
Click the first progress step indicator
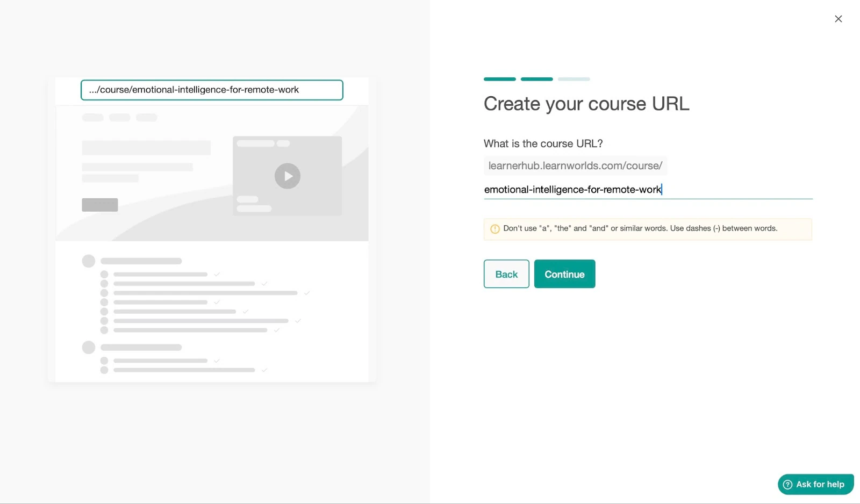(500, 79)
